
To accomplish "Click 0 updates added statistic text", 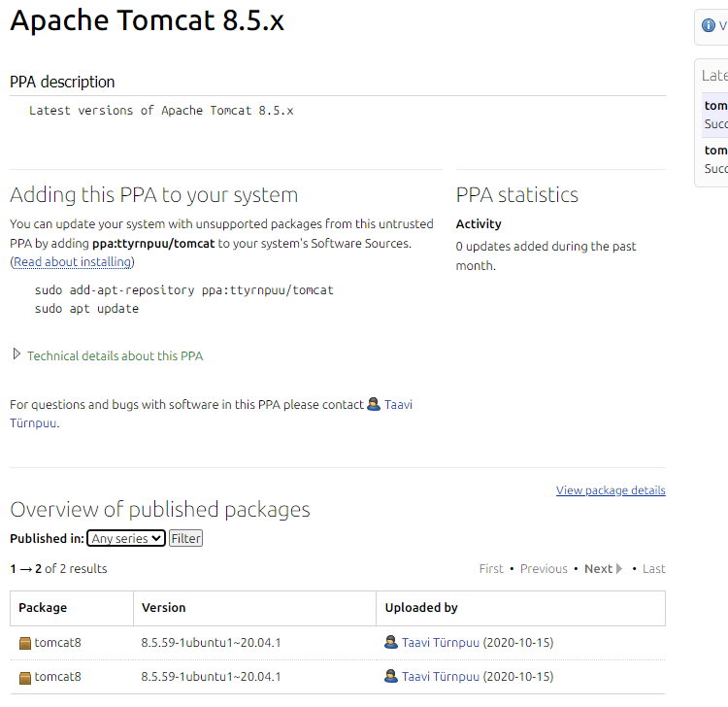I will tap(546, 256).
